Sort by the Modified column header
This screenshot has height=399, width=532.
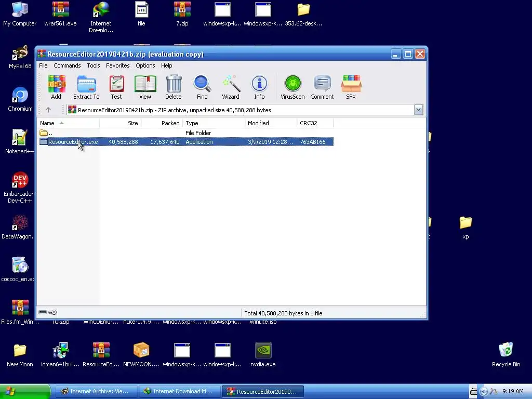coord(271,123)
